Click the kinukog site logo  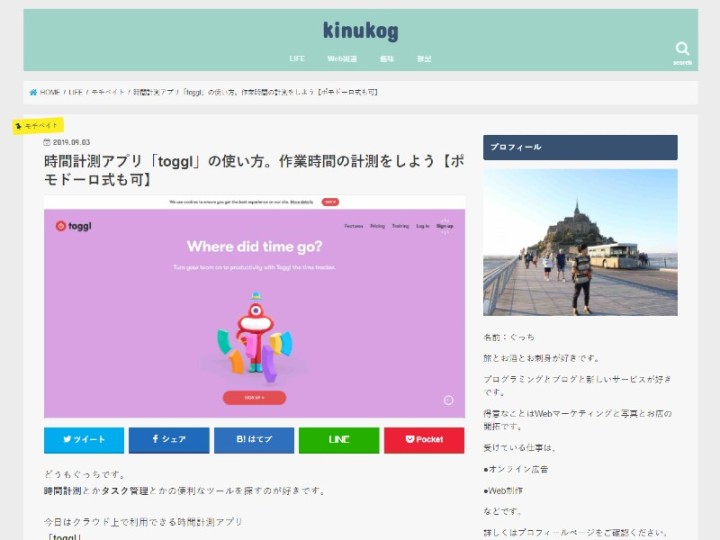click(360, 31)
